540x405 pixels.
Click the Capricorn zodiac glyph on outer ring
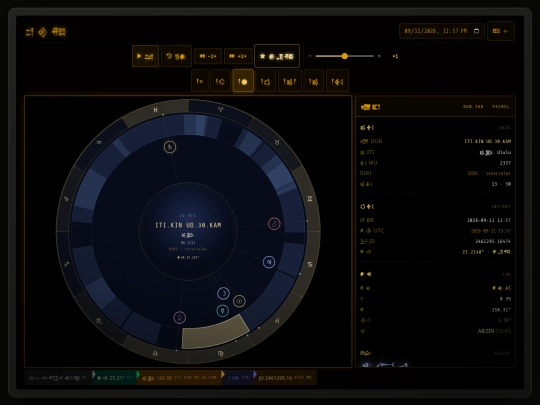[66, 199]
